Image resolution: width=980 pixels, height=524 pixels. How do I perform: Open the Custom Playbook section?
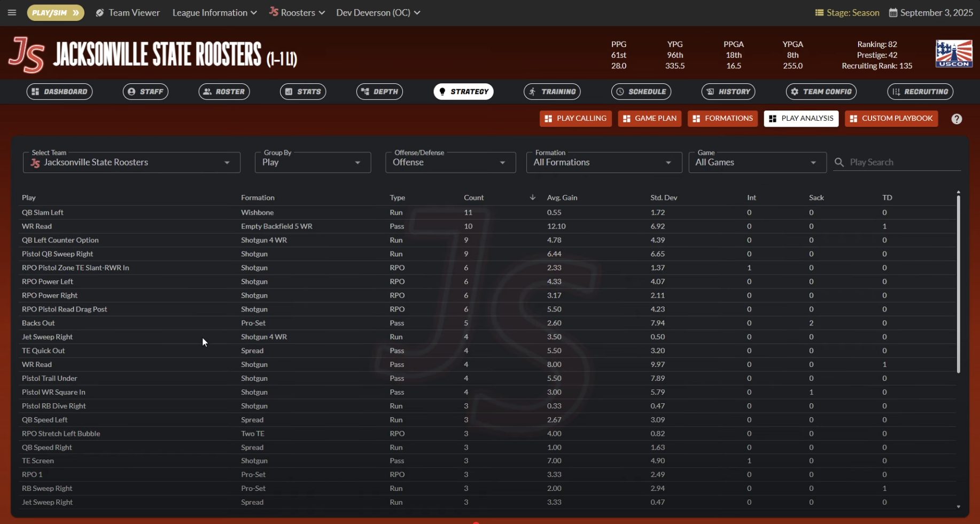pyautogui.click(x=891, y=119)
